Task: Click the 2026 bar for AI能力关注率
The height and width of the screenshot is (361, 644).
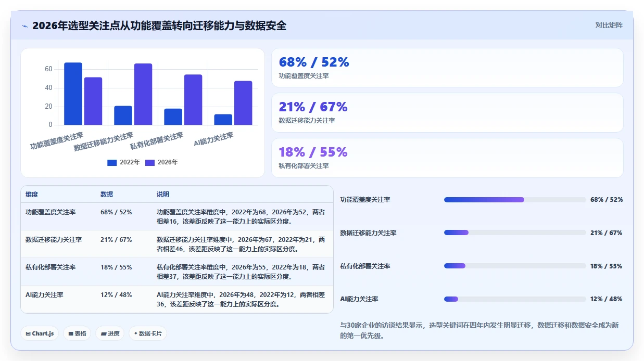Action: click(243, 103)
